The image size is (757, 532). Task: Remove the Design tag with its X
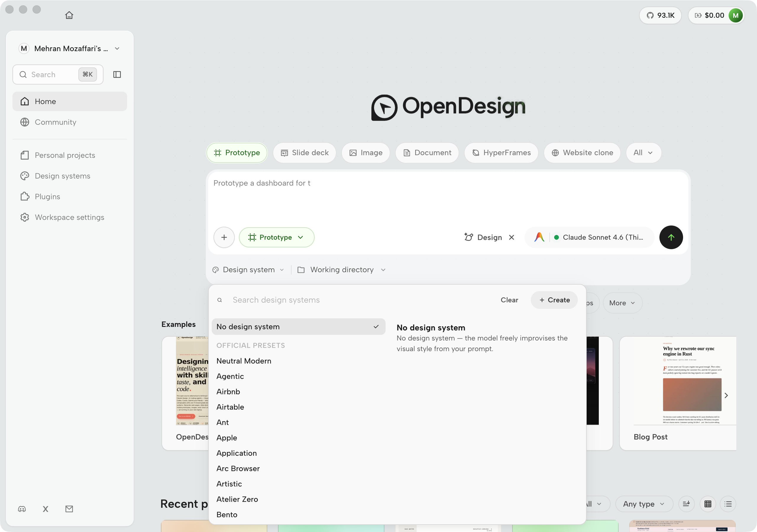pos(511,237)
